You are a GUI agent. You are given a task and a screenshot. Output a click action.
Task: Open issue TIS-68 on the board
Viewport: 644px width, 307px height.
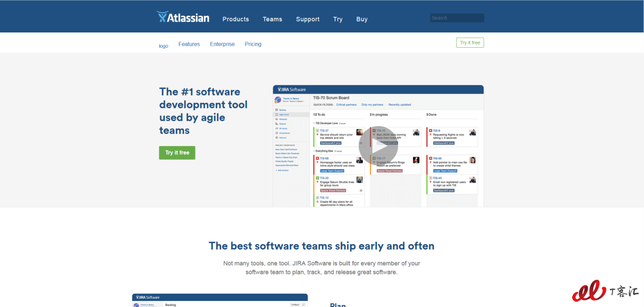(x=324, y=158)
